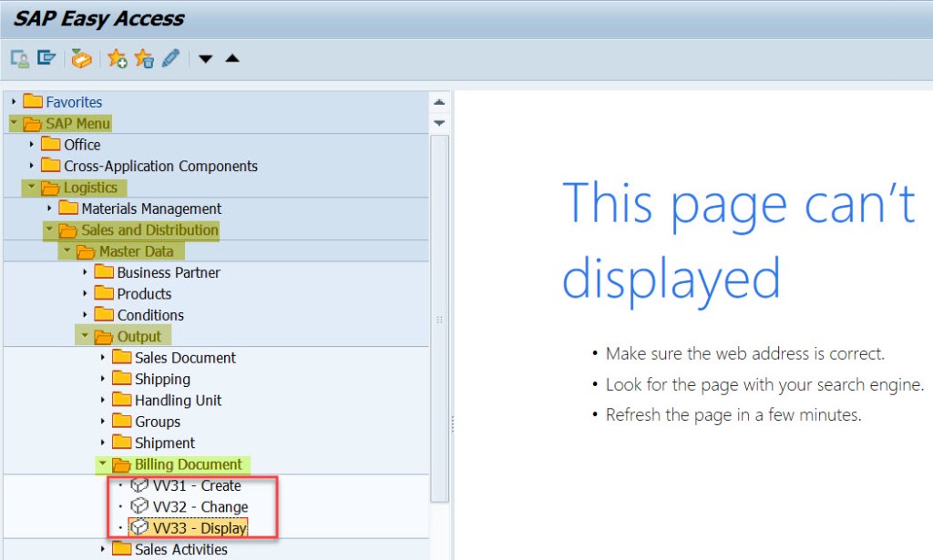Add to Favorites using the star-plus icon
Image resolution: width=933 pixels, height=560 pixels.
point(118,56)
